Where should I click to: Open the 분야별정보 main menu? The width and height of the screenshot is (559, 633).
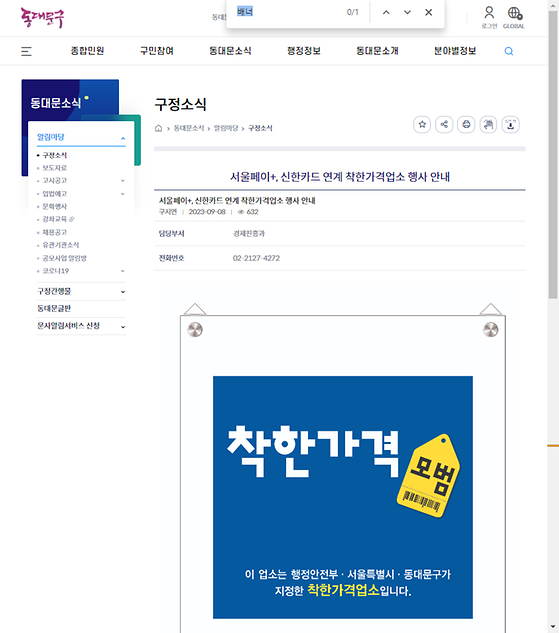tap(455, 51)
